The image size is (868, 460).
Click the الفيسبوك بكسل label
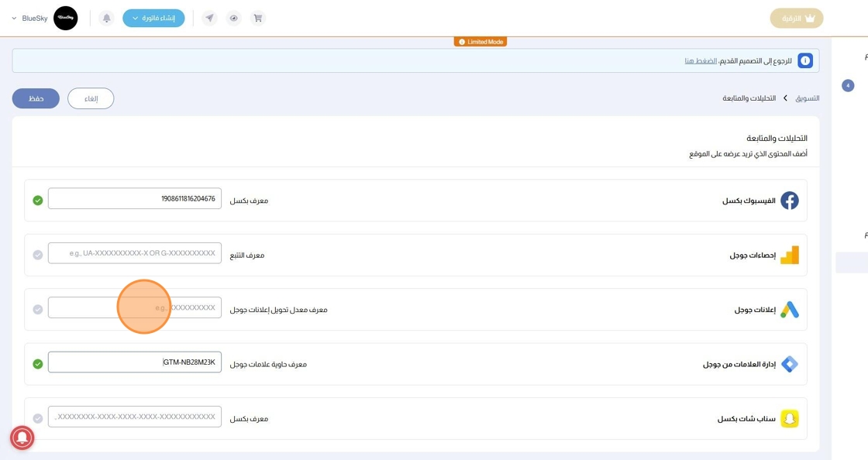749,201
